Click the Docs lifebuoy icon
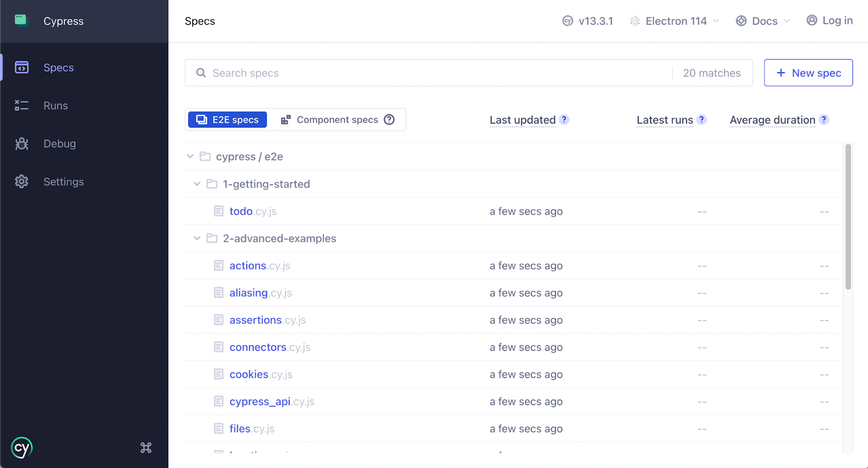This screenshot has height=468, width=868. click(741, 21)
